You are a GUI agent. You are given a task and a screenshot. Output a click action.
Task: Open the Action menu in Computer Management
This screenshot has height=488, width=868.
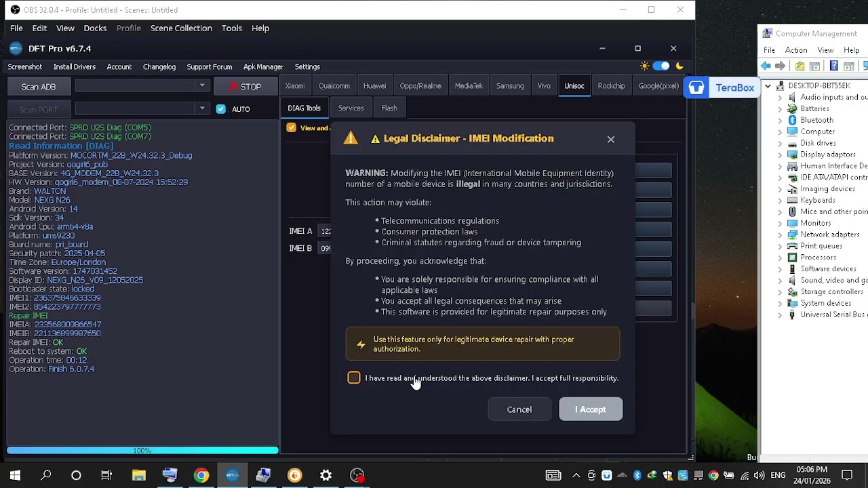tap(796, 49)
